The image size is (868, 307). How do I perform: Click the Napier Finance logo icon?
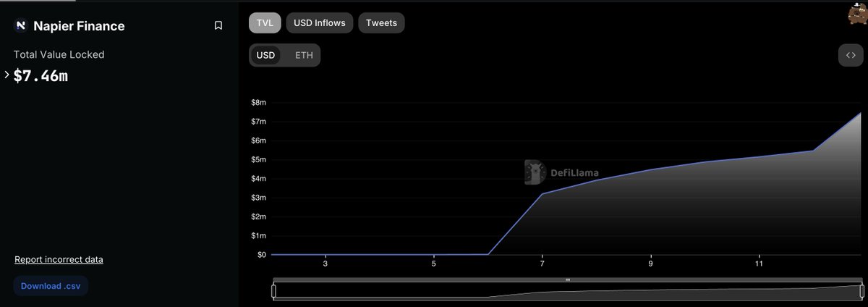click(20, 26)
